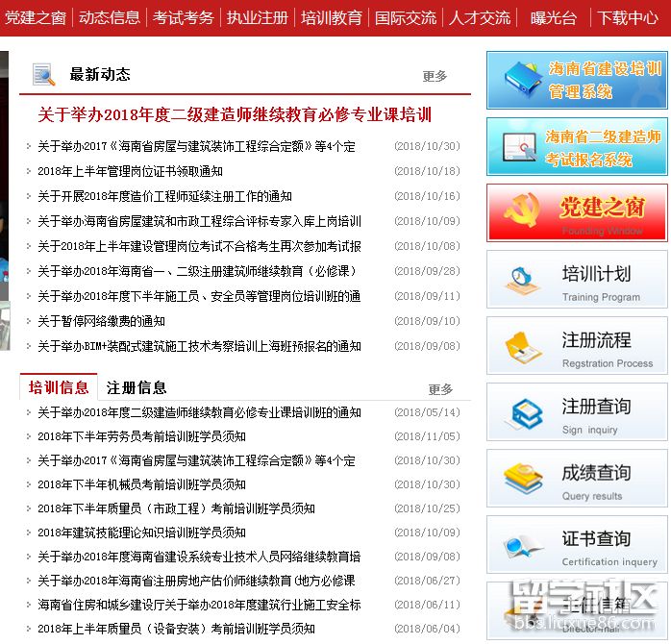
Task: Open the 国际交流 navigation menu item
Action: (x=406, y=18)
